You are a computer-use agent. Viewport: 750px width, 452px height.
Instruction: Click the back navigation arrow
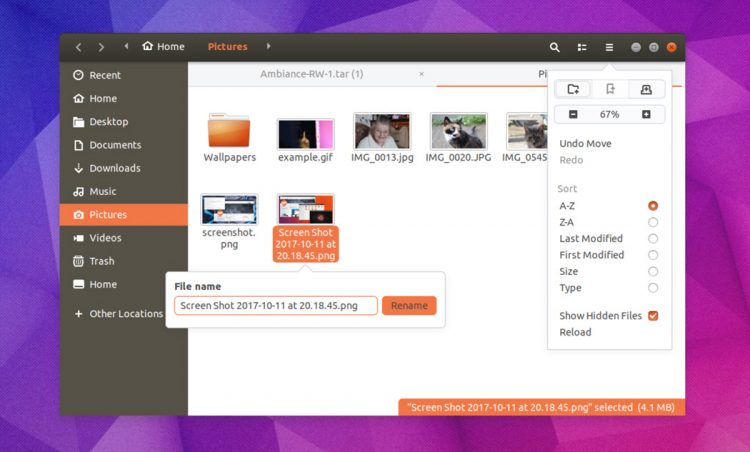click(79, 47)
